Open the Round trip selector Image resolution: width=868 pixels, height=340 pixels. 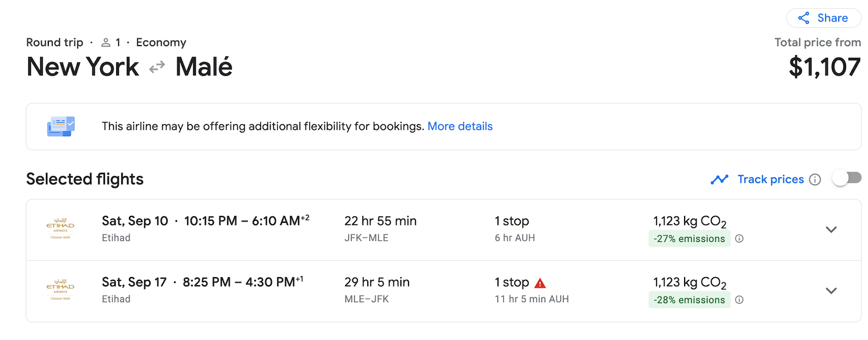point(55,42)
